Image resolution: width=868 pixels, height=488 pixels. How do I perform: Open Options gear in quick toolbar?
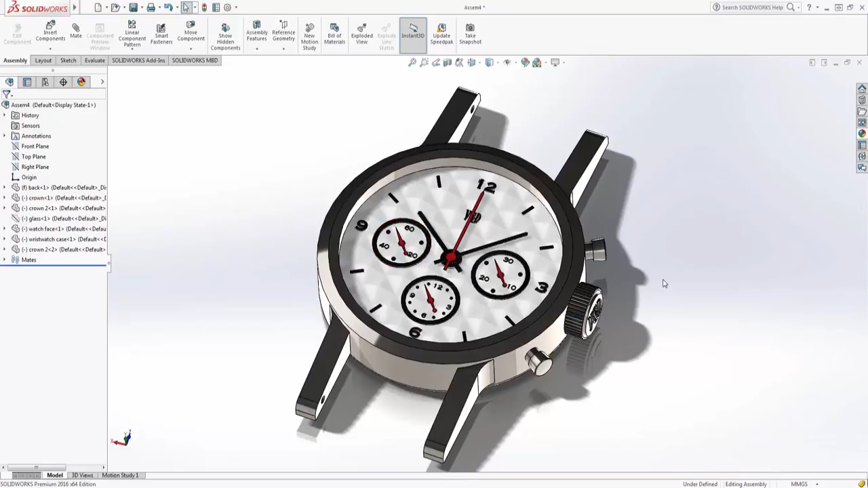227,7
